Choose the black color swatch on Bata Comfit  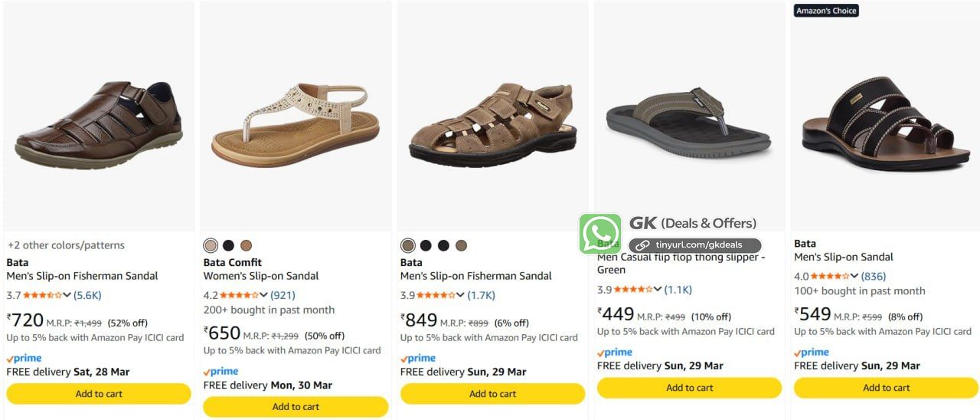coord(228,245)
